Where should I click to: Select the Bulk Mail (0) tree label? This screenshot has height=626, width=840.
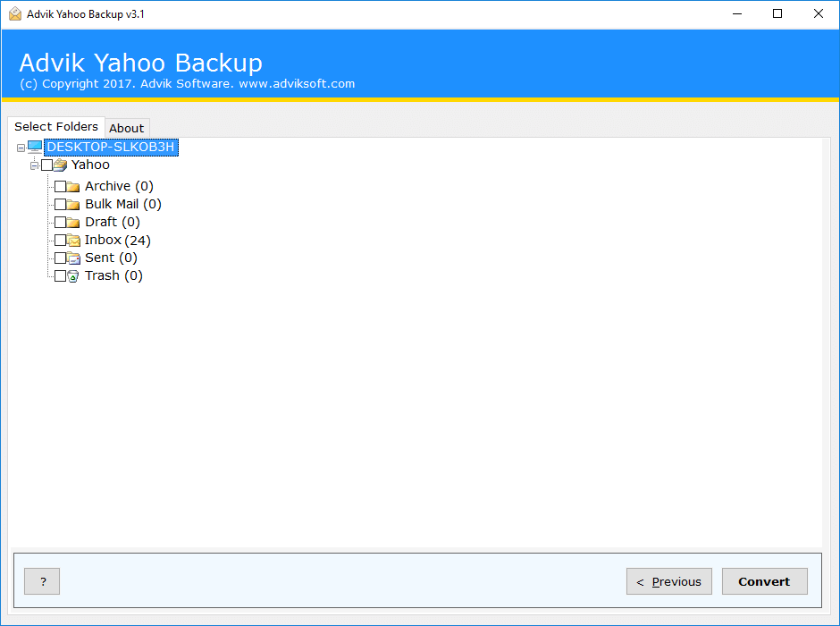(123, 204)
